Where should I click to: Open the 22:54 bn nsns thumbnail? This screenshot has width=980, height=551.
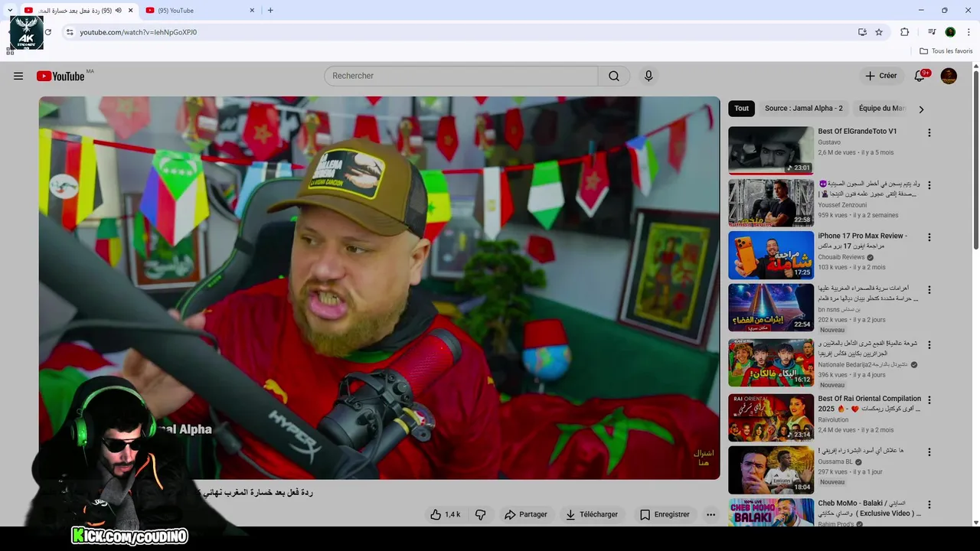pos(771,308)
